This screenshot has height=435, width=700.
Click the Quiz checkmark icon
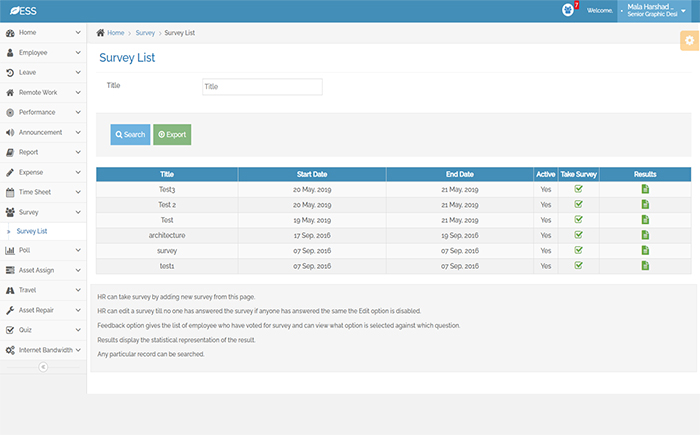(x=10, y=330)
